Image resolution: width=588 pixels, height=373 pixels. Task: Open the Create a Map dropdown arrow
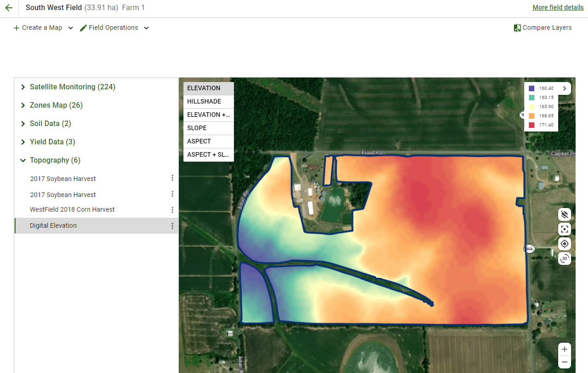coord(71,28)
